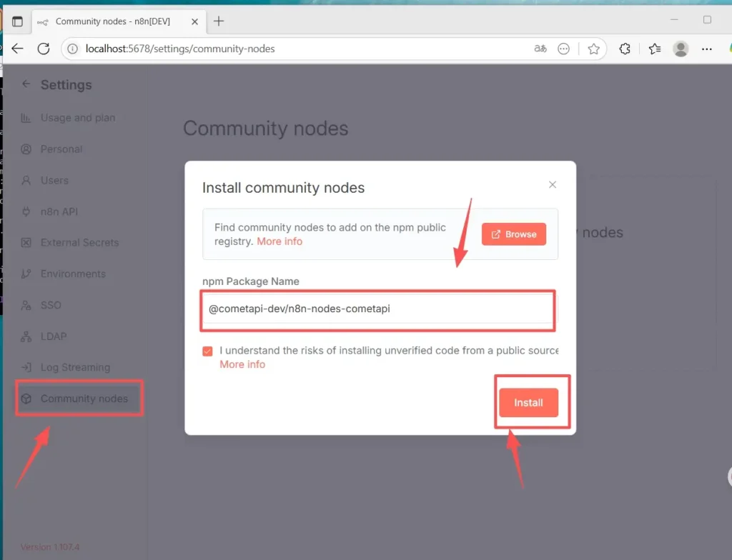Click the npm Package Name field
732x560 pixels.
(x=377, y=309)
